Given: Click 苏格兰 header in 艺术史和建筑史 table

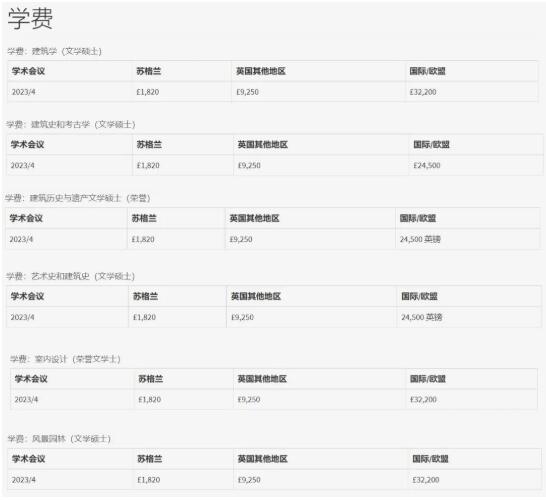Looking at the screenshot, I should 146,296.
